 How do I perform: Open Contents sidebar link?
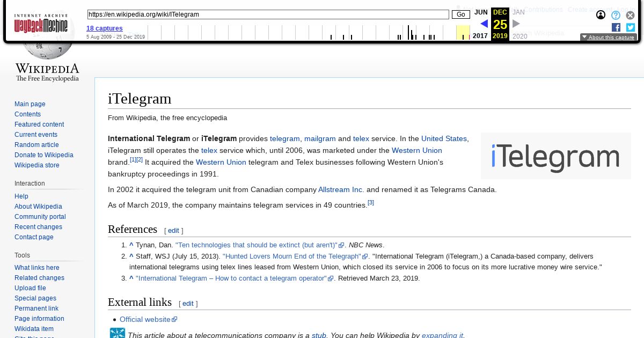[27, 114]
